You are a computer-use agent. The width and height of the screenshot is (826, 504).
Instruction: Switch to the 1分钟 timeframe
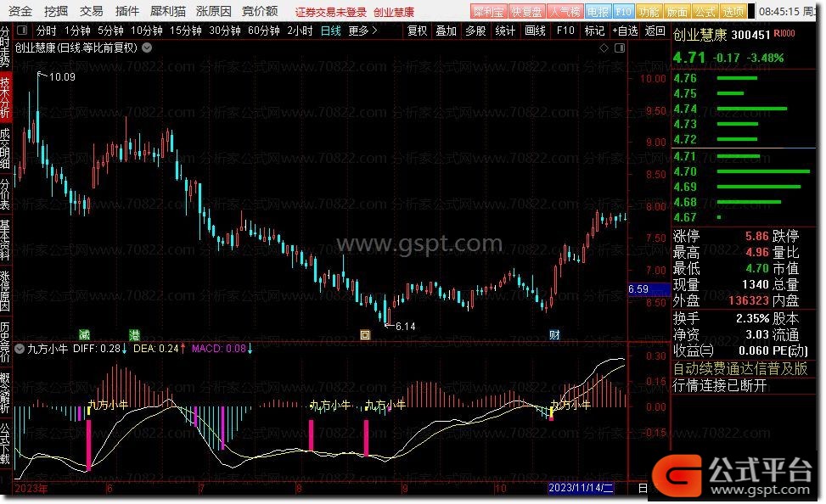[77, 31]
